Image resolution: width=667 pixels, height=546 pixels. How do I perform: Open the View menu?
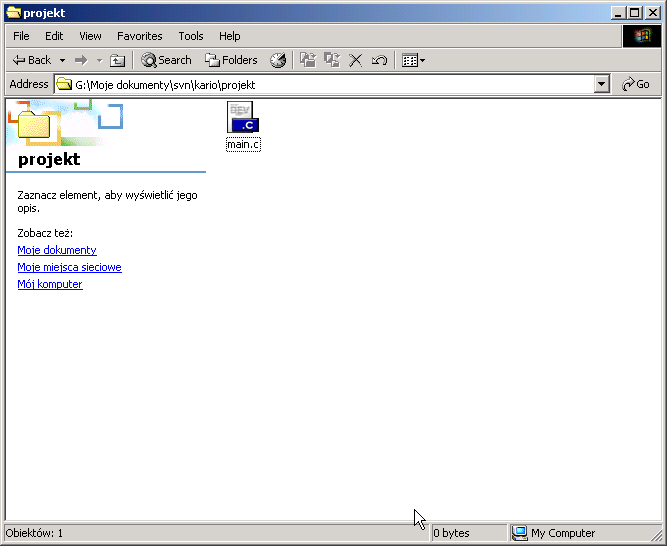coord(90,36)
